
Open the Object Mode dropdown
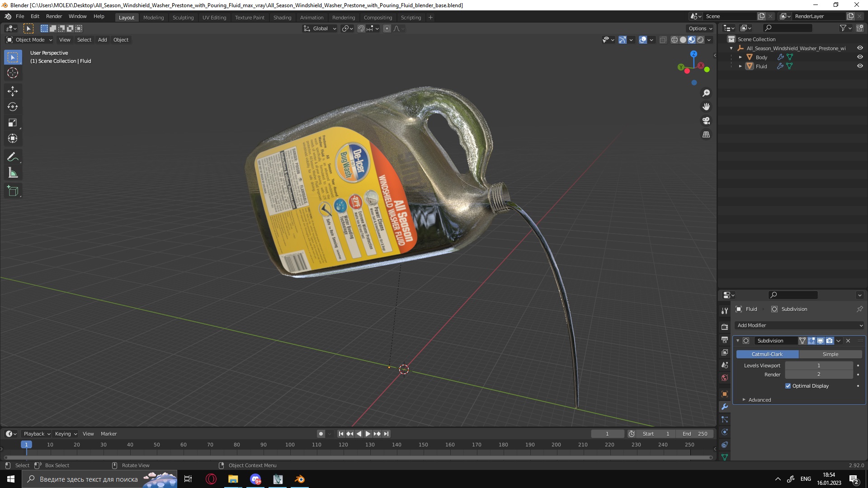[x=29, y=40]
